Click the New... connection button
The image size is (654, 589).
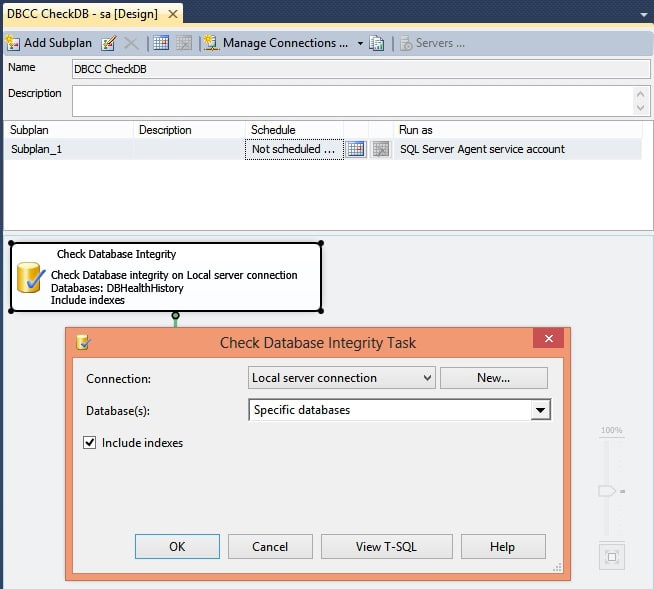pyautogui.click(x=494, y=378)
